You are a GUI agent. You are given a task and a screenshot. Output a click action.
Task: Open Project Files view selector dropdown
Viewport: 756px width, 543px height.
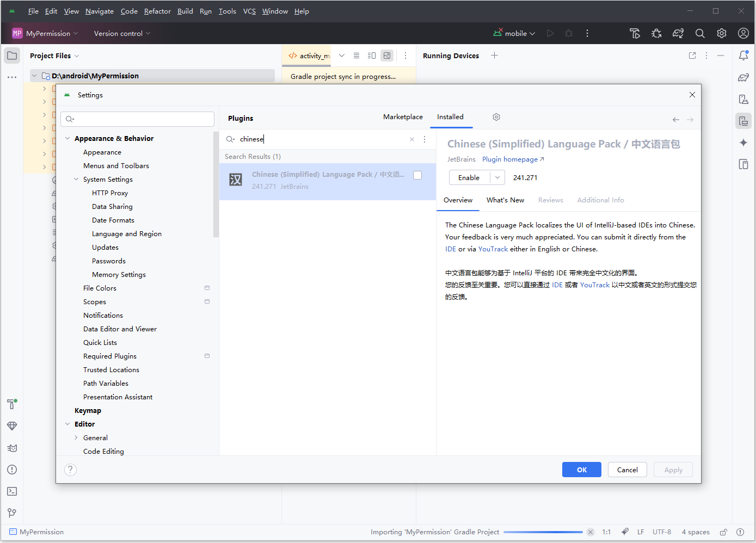[54, 55]
